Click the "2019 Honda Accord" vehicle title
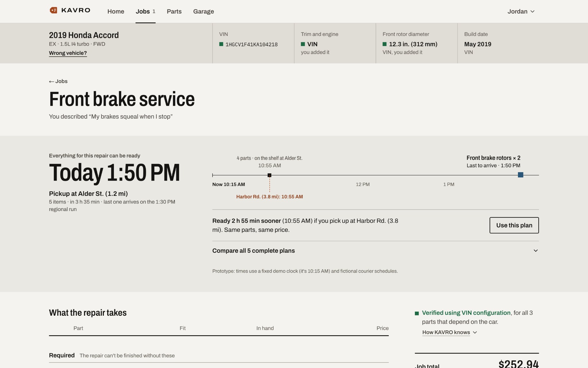The width and height of the screenshot is (588, 368). coord(84,35)
